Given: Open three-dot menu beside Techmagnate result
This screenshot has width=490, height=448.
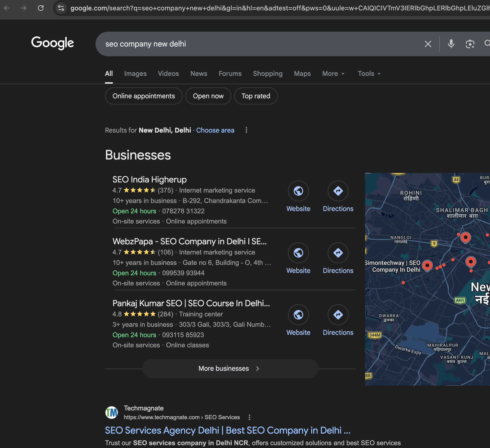Looking at the screenshot, I should click(249, 417).
